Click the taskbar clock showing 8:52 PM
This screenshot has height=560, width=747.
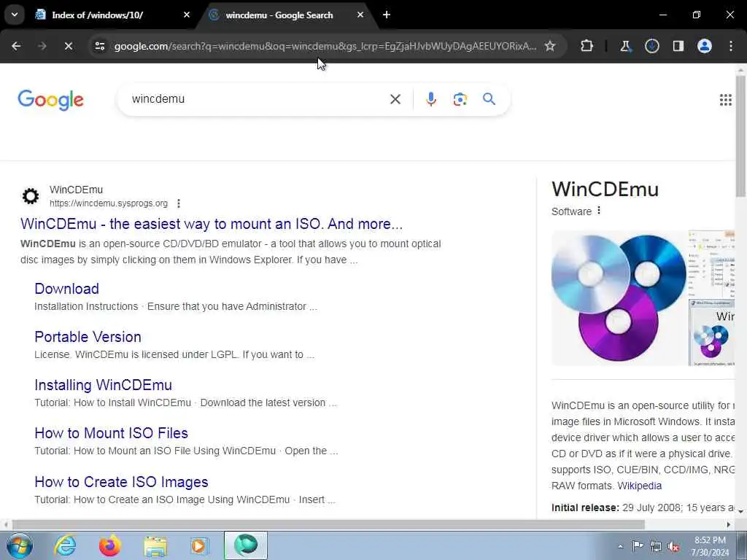710,546
